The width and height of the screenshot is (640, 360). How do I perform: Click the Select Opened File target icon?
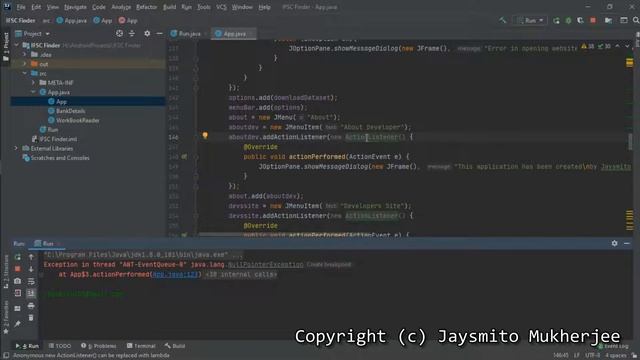119,33
